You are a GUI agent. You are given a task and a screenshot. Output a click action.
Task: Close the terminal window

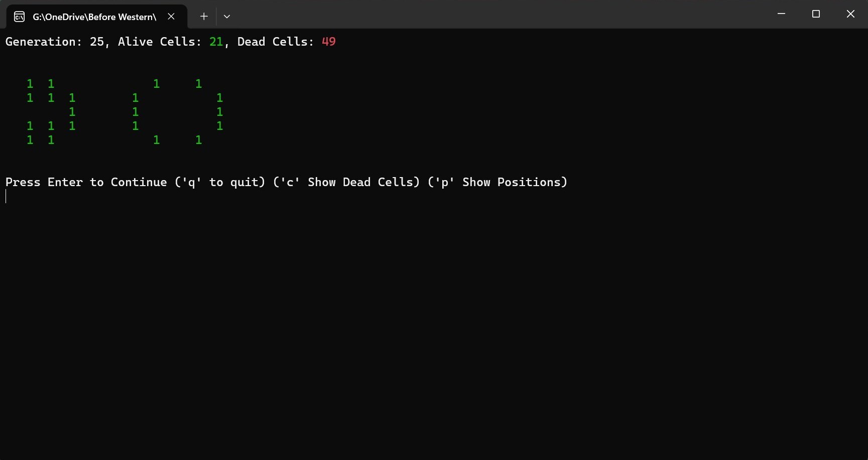coord(850,14)
